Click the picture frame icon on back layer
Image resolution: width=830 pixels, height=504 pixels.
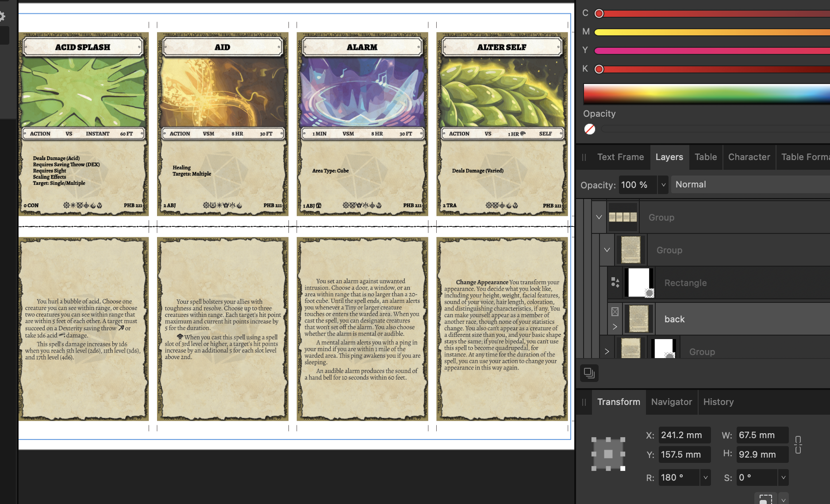click(615, 312)
